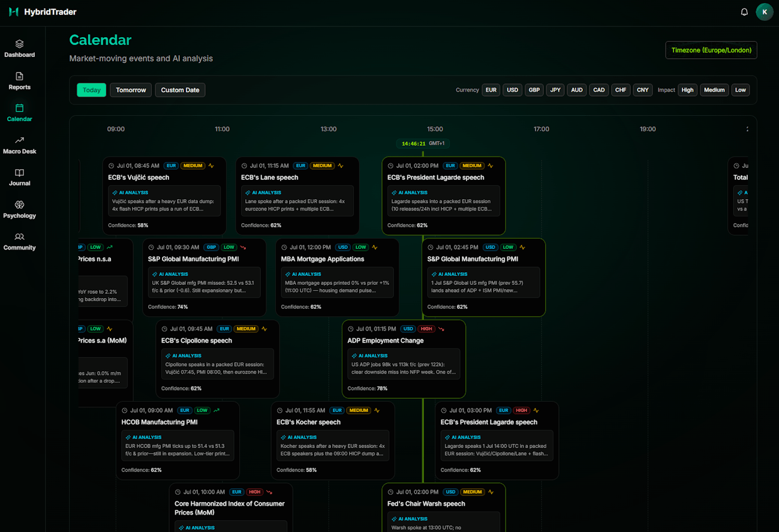Open the Timezone (Europe/London) selector
Viewport: 779px width, 532px height.
(x=711, y=50)
